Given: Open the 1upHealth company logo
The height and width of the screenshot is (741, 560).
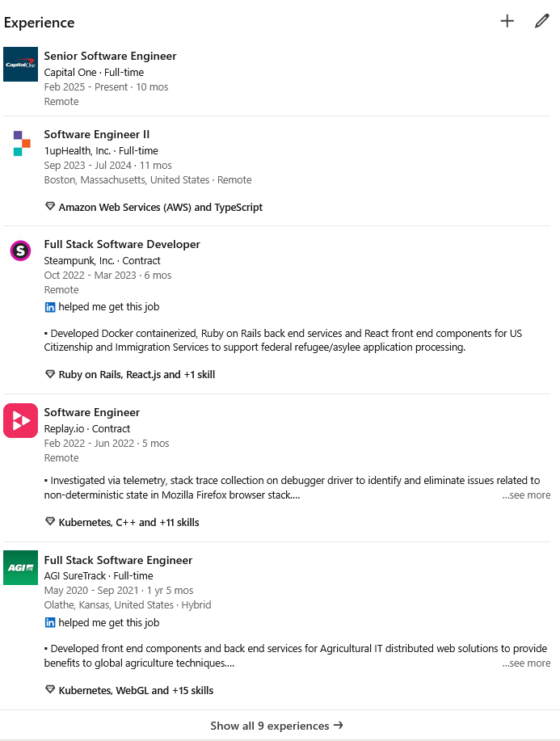Looking at the screenshot, I should (x=21, y=143).
